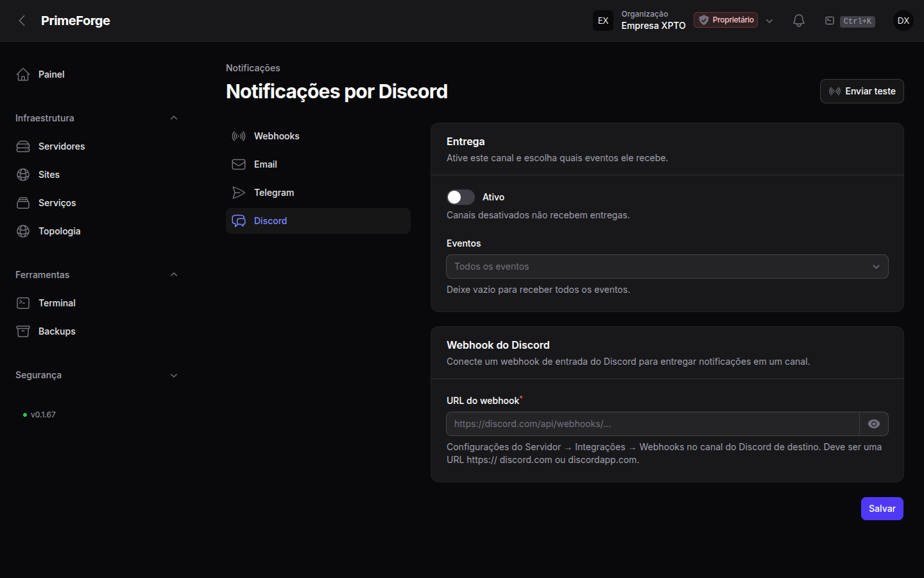Click the Webhook do Discord heading
The image size is (924, 578).
click(498, 345)
